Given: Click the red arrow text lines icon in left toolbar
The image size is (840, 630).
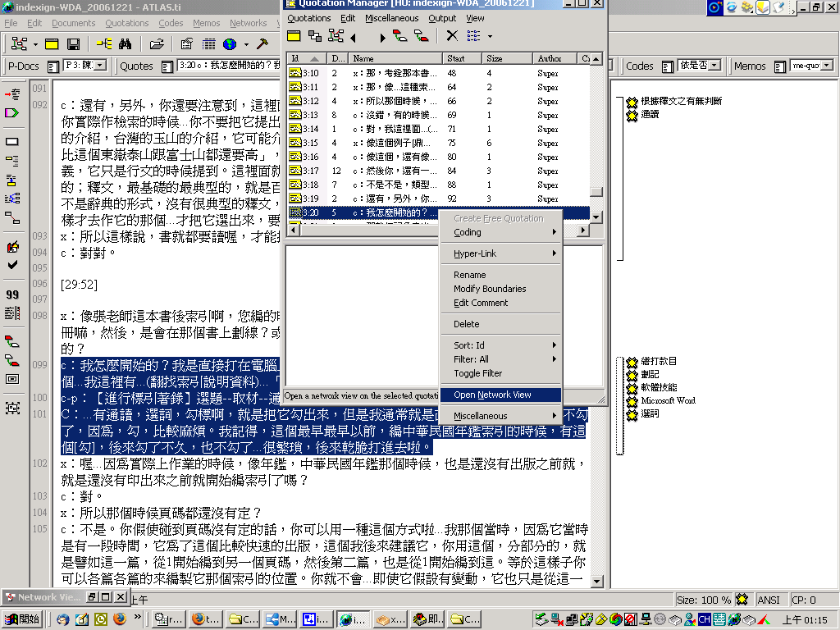Looking at the screenshot, I should point(12,95).
